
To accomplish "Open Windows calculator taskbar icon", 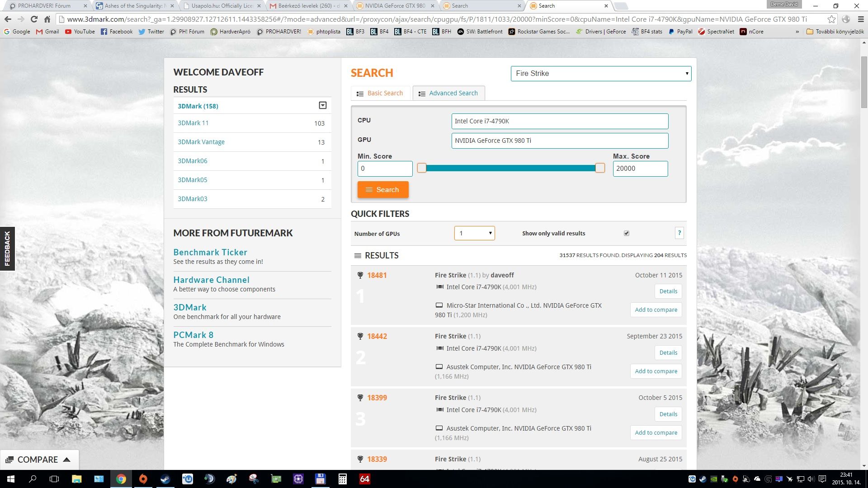I will 342,479.
